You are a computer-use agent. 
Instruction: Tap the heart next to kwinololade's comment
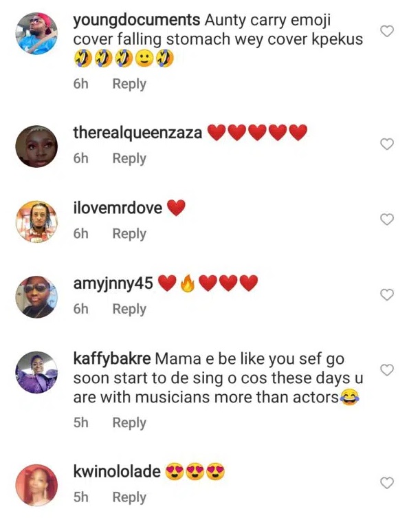tap(387, 483)
